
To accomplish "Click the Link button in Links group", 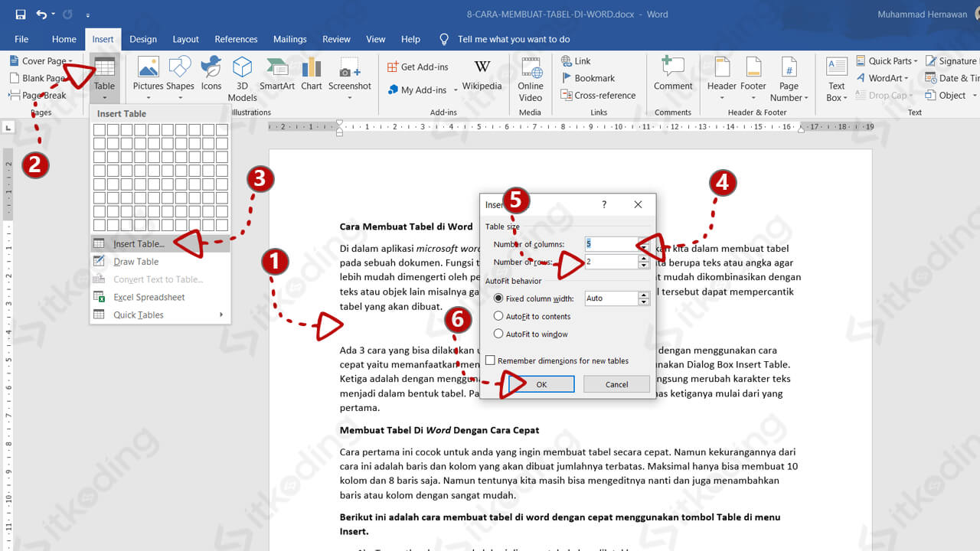I will [x=576, y=61].
